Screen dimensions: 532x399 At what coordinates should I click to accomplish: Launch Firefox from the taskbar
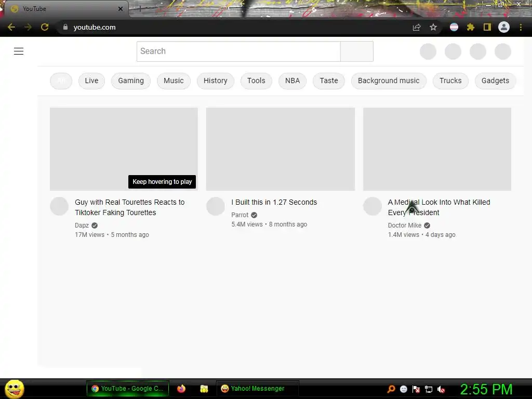click(x=181, y=389)
